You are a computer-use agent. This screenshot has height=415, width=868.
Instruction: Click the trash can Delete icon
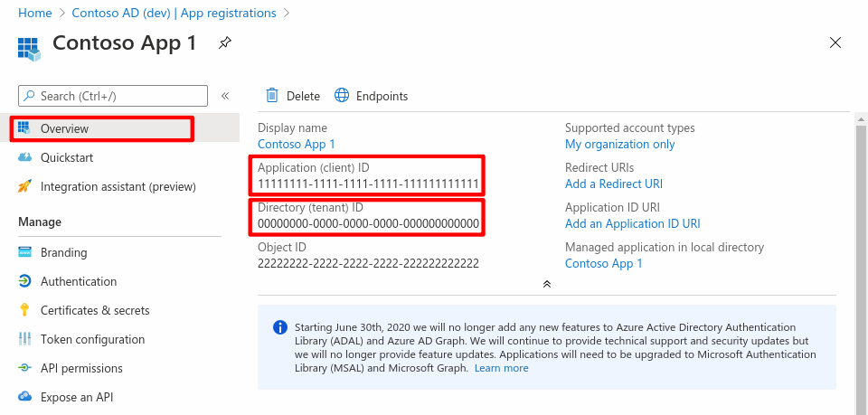pos(272,96)
